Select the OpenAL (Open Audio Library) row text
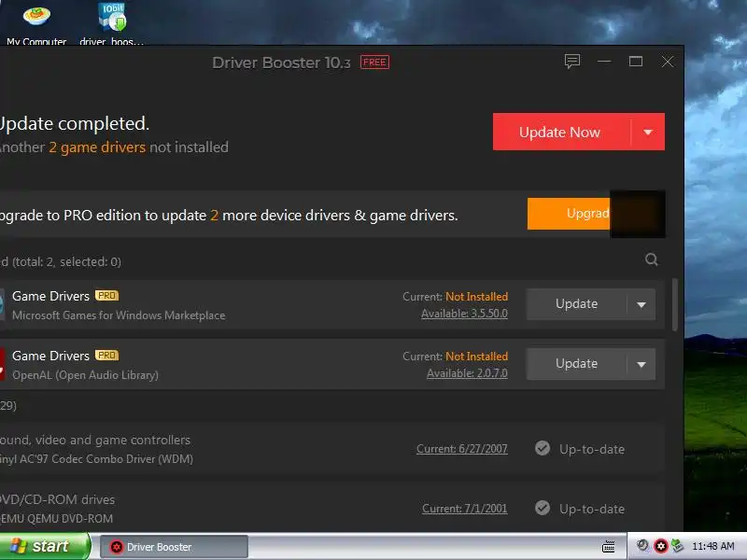The image size is (747, 560). click(x=85, y=375)
